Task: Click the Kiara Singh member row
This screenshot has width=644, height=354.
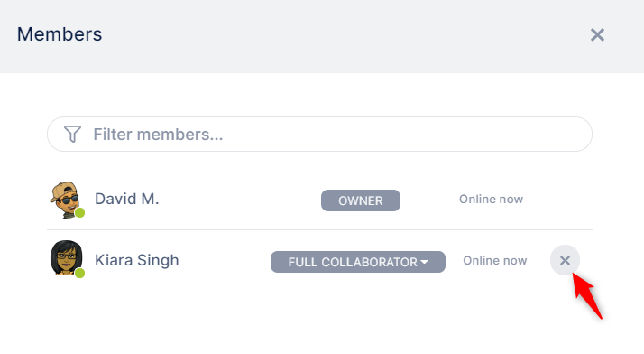Action: pyautogui.click(x=319, y=260)
